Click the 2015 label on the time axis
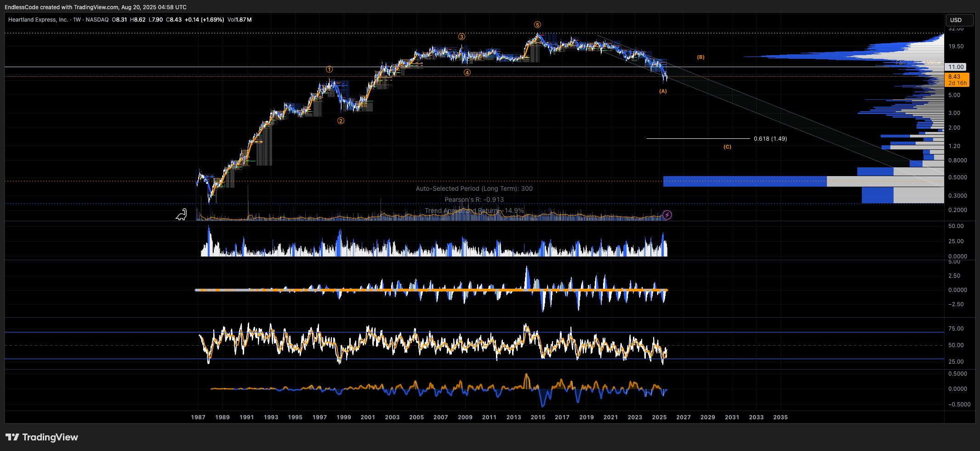980x451 pixels. [538, 417]
